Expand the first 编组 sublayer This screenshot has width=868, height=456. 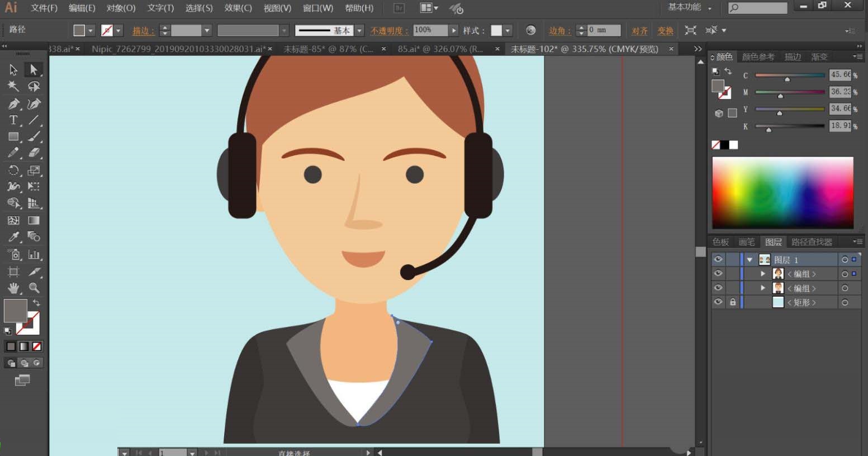[x=763, y=274]
